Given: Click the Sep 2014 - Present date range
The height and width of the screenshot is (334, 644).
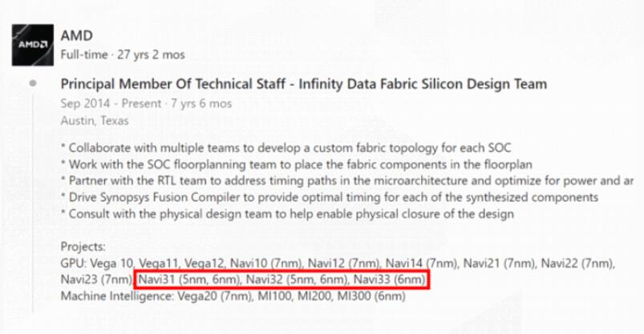Looking at the screenshot, I should (x=146, y=103).
